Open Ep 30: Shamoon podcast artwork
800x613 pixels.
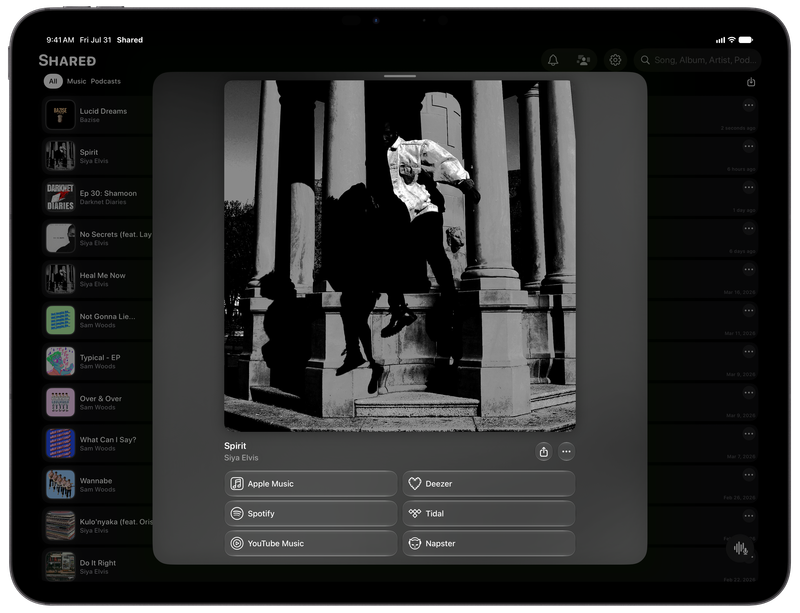[x=60, y=197]
